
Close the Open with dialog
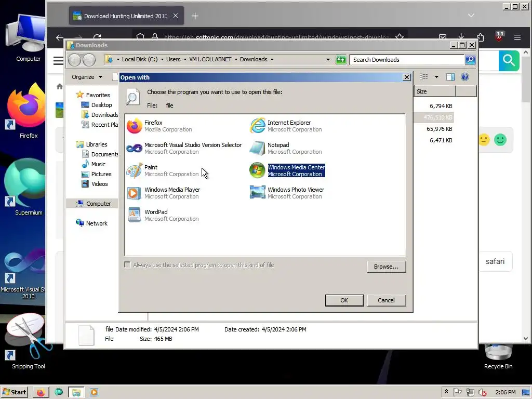406,77
